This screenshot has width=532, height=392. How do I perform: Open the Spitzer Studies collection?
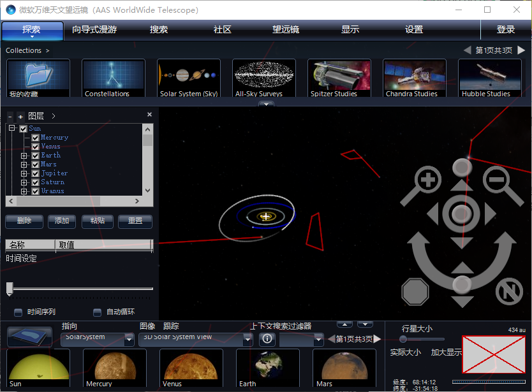click(339, 78)
